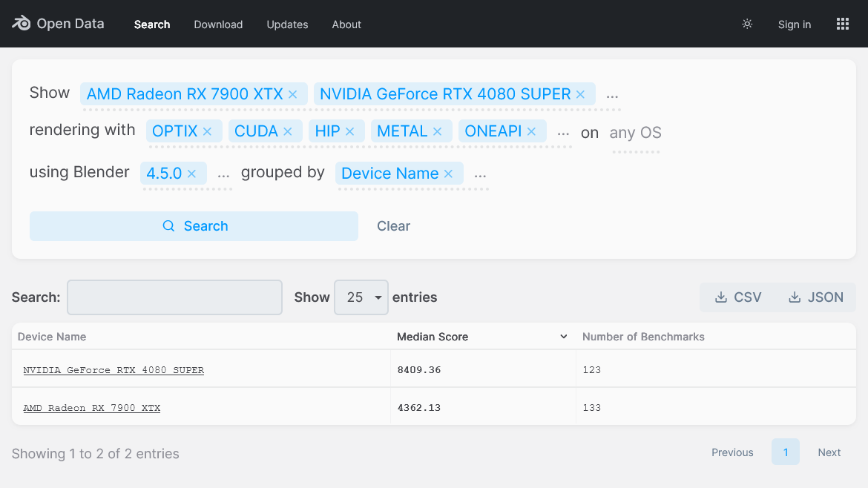Click the 123 benchmarks cell

(592, 369)
